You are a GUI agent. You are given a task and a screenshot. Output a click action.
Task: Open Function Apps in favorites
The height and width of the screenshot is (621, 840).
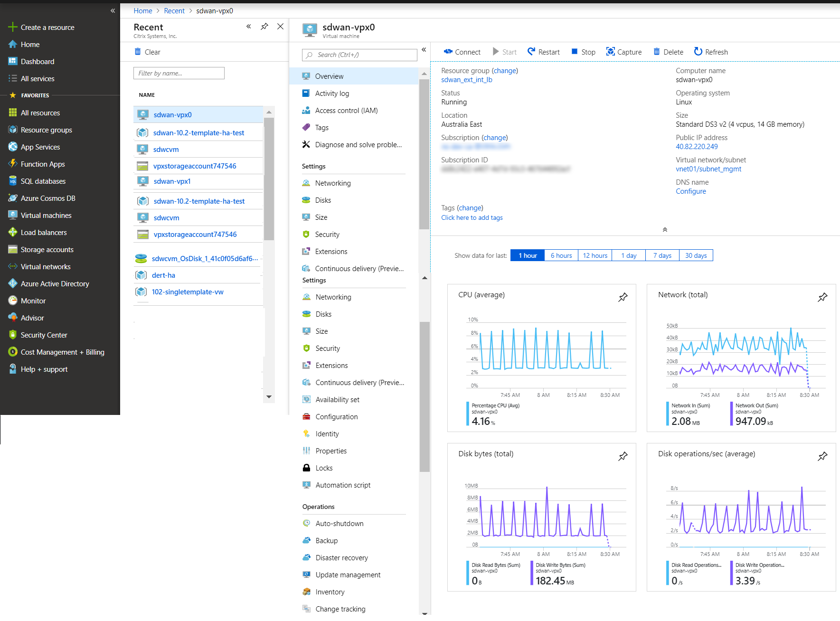point(43,164)
